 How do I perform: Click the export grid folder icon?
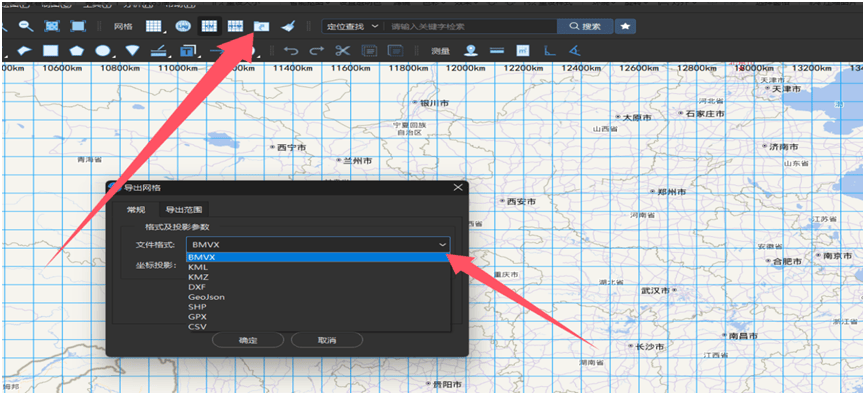pos(261,26)
